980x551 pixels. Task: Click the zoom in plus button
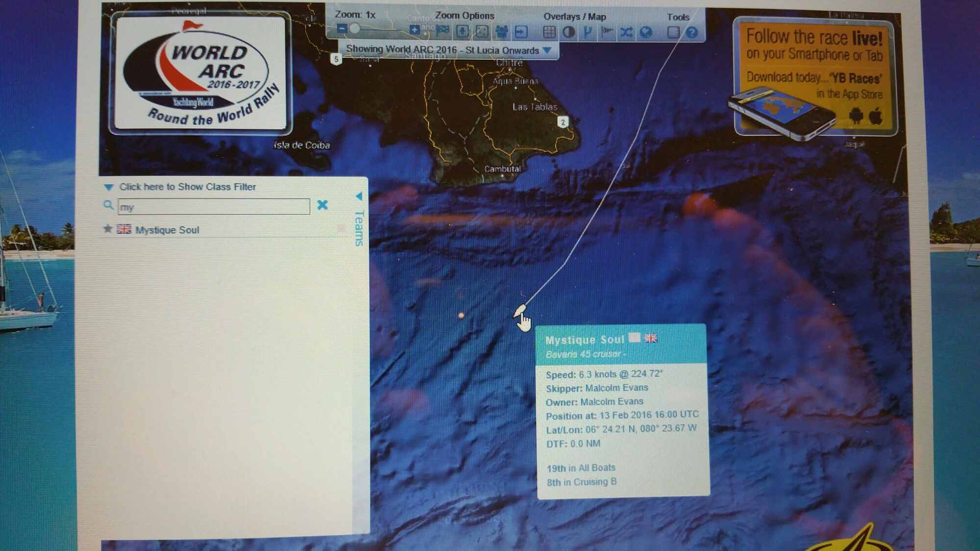pyautogui.click(x=414, y=30)
